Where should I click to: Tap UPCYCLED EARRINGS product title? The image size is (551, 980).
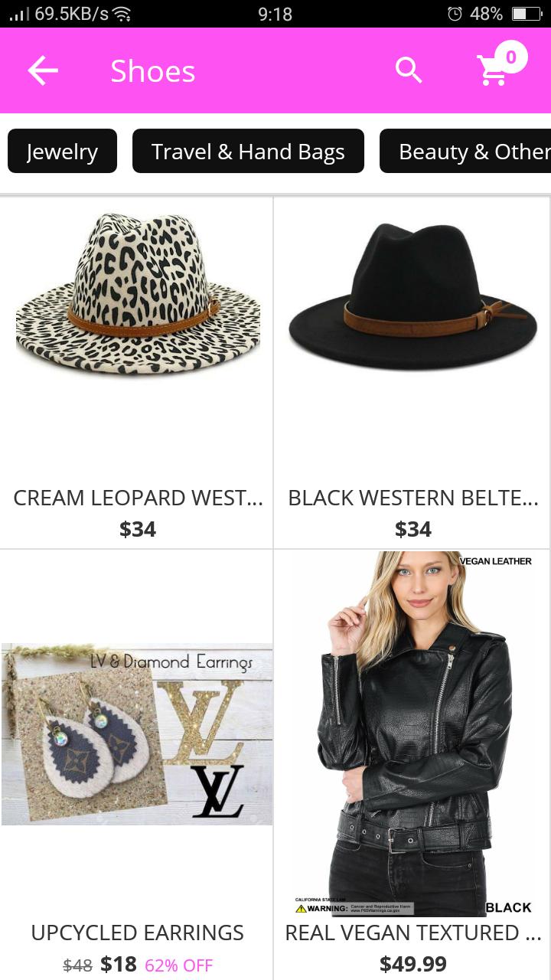[138, 933]
